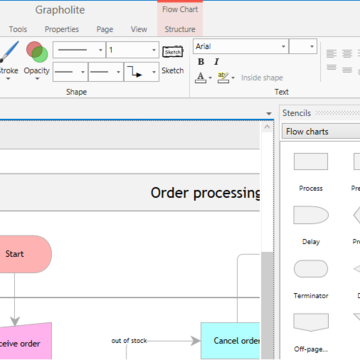Open the Structure ribbon tab
The height and width of the screenshot is (360, 360).
[x=180, y=29]
